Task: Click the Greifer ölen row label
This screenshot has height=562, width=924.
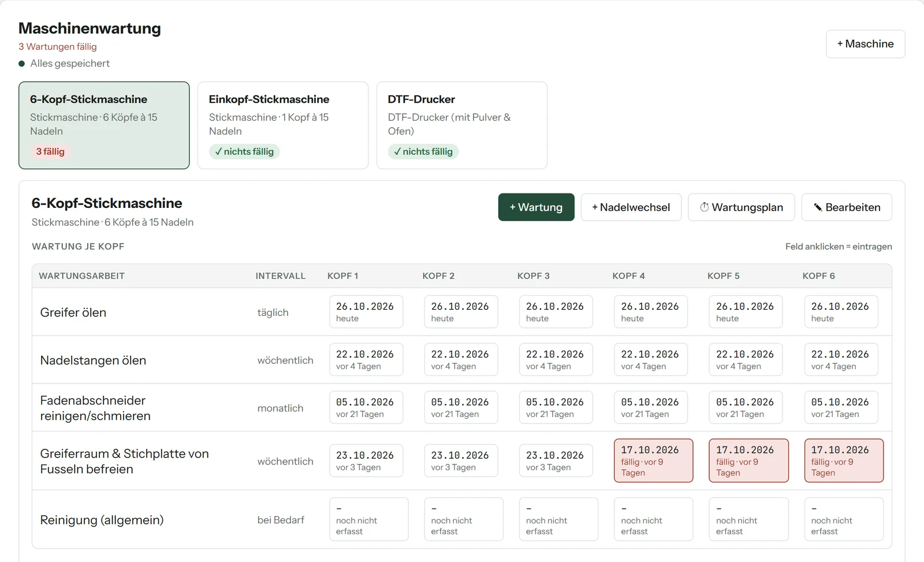Action: point(73,312)
